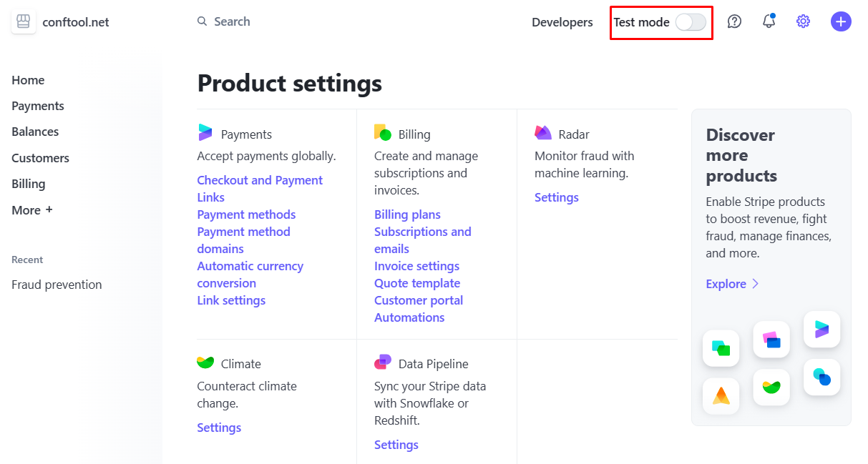
Task: Open Invoice settings link
Action: tap(416, 266)
